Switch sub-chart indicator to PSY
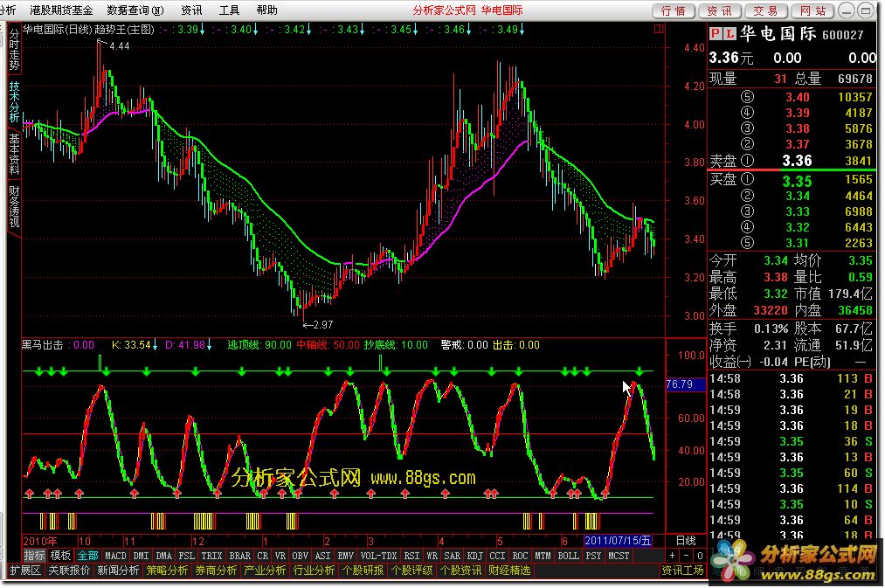This screenshot has width=885, height=588. coord(594,556)
